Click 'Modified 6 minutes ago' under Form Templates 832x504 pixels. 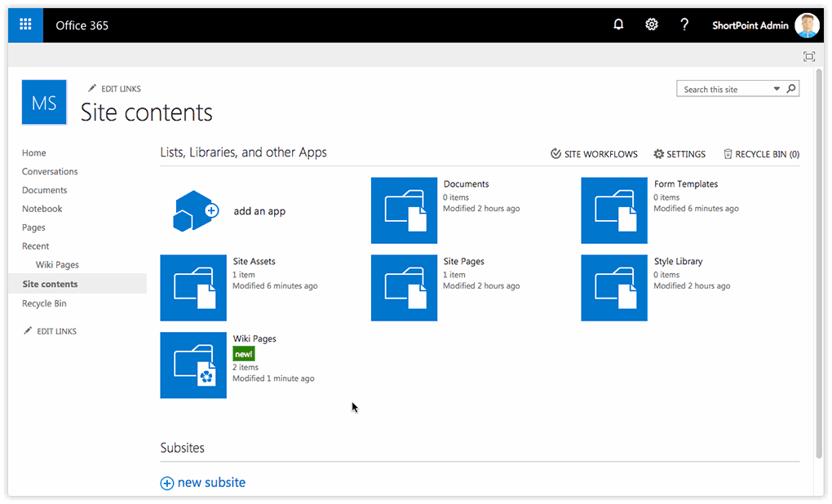click(x=696, y=209)
